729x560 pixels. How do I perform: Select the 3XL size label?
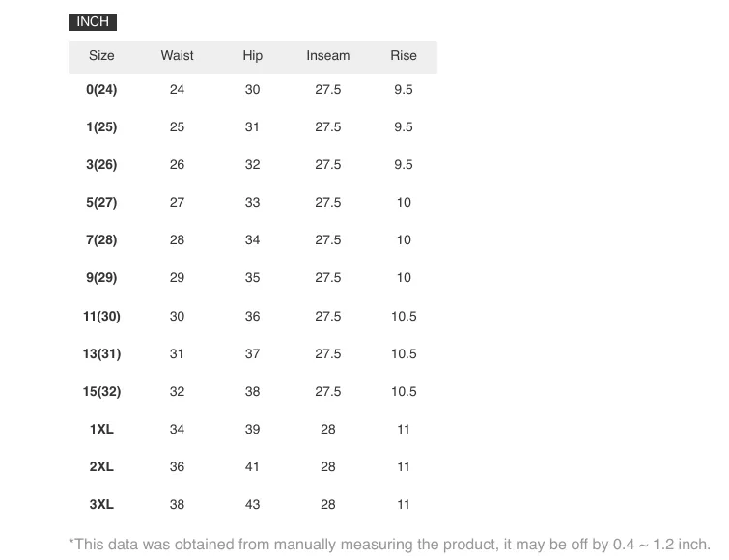[x=101, y=504]
